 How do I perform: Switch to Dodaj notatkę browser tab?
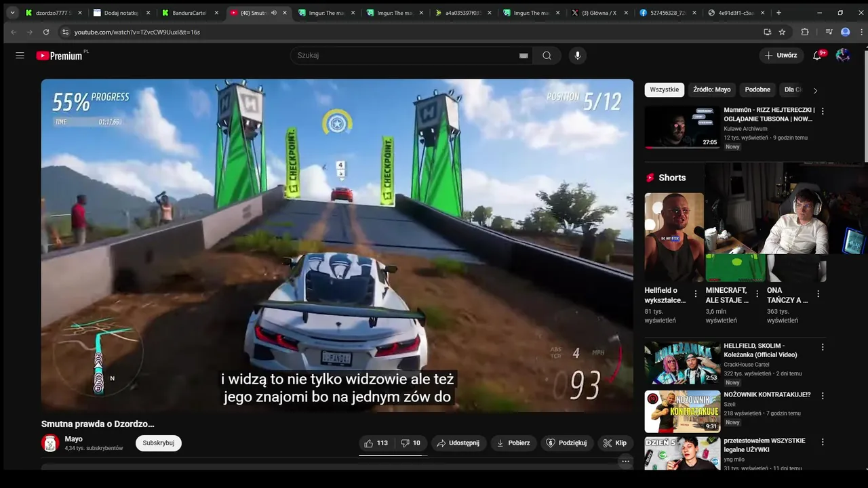click(x=121, y=13)
